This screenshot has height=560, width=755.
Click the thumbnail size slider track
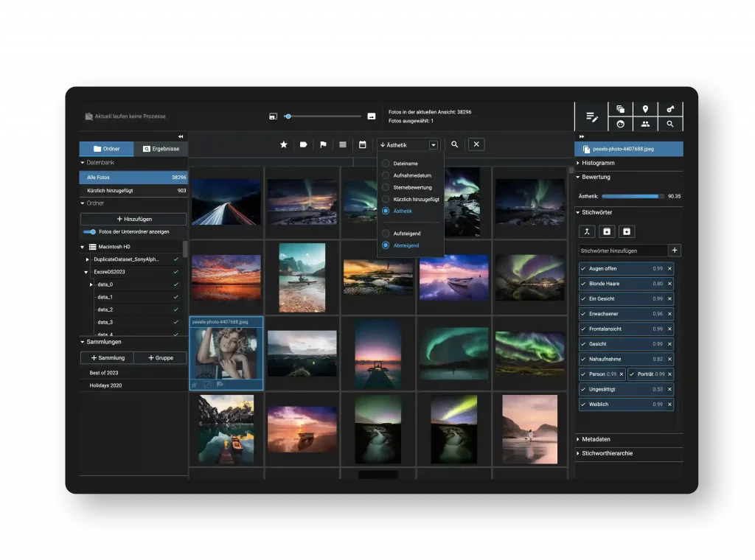pyautogui.click(x=324, y=116)
